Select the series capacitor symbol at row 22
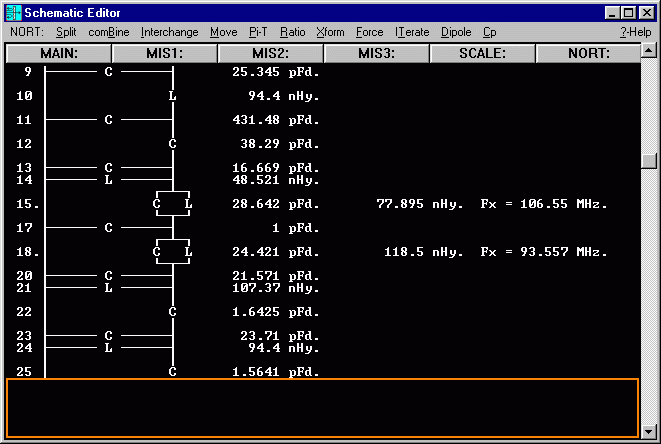This screenshot has height=444, width=661. (x=173, y=312)
